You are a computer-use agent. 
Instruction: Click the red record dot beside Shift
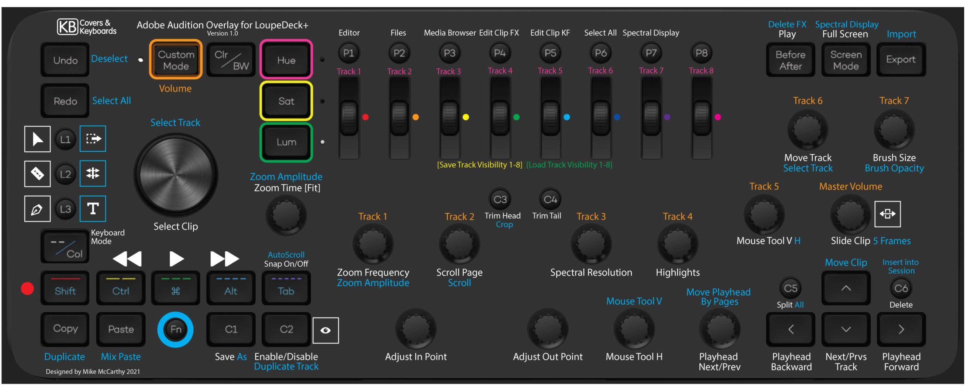(27, 288)
